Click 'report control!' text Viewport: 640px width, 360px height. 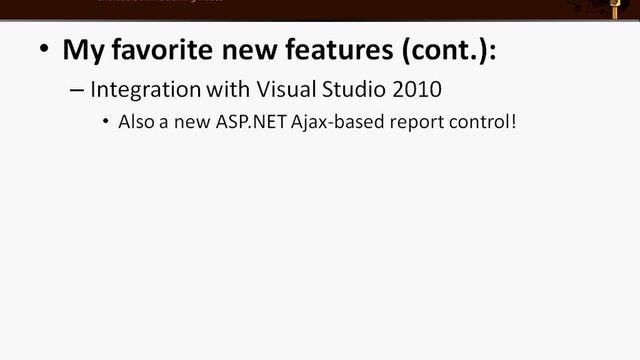[x=453, y=122]
